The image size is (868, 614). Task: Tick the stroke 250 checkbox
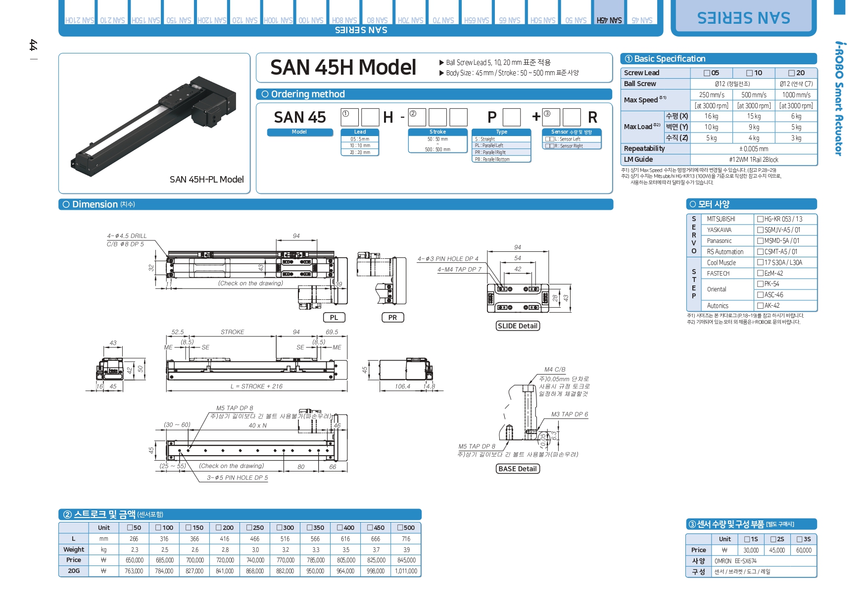(x=249, y=527)
